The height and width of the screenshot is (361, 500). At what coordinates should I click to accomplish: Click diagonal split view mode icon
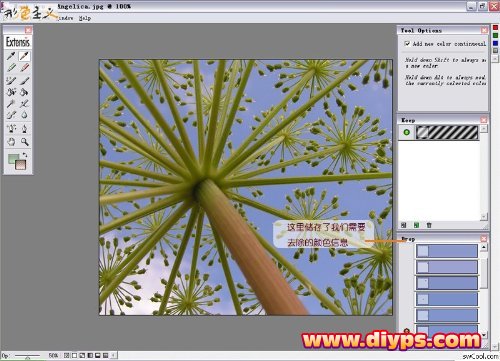click(82, 356)
